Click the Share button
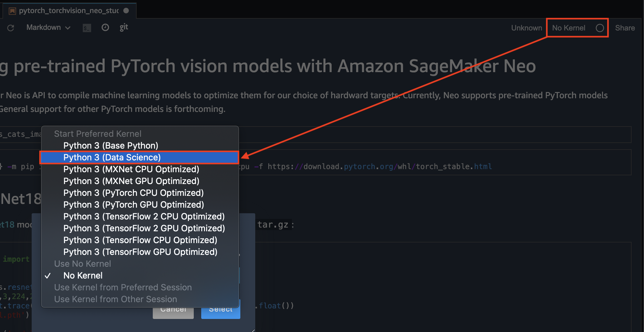The image size is (644, 332). [x=625, y=28]
